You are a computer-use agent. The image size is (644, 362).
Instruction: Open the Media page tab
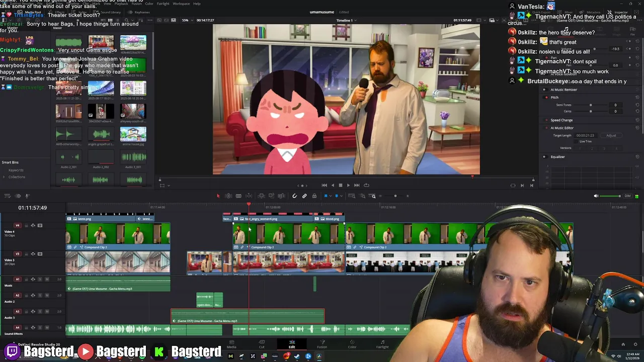(231, 344)
